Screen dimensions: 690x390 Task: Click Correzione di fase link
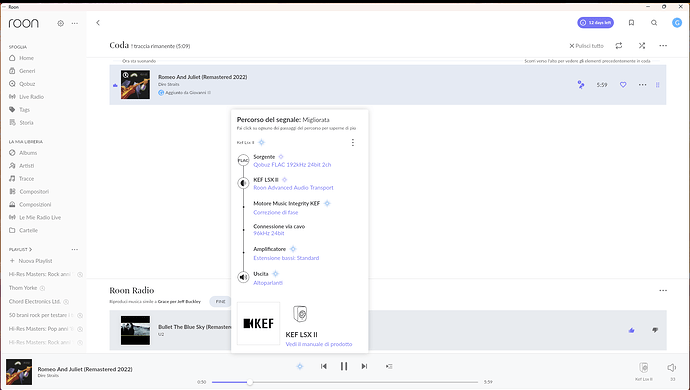276,213
